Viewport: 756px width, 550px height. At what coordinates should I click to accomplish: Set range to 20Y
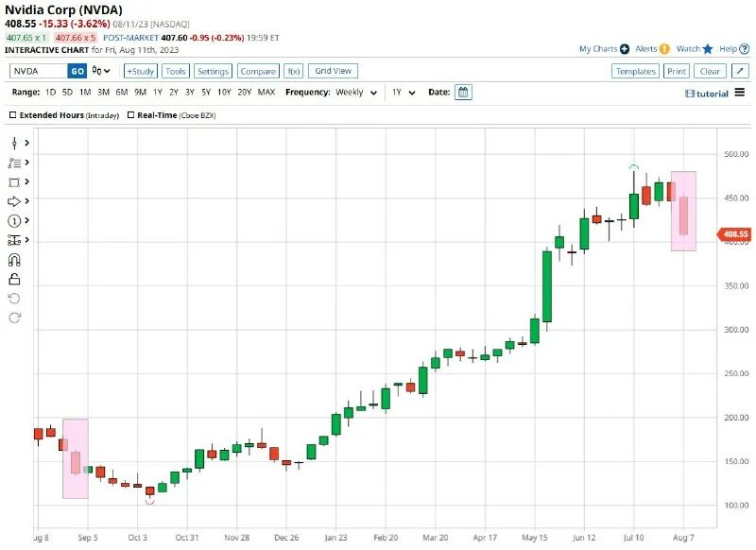[245, 92]
